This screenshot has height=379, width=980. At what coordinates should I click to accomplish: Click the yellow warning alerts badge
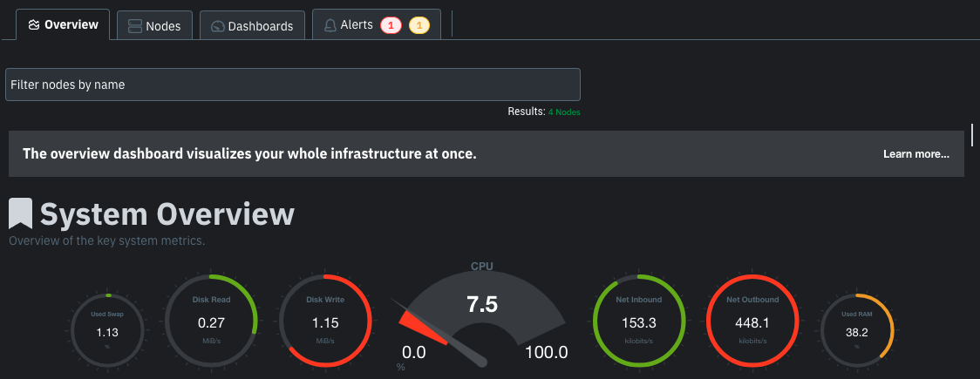(419, 25)
